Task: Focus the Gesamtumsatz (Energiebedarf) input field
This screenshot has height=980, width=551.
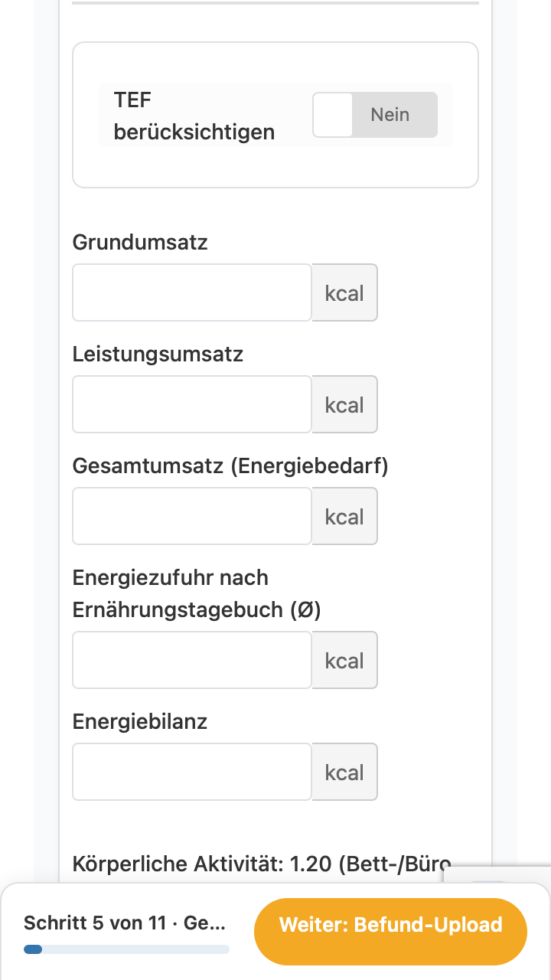Action: 192,516
